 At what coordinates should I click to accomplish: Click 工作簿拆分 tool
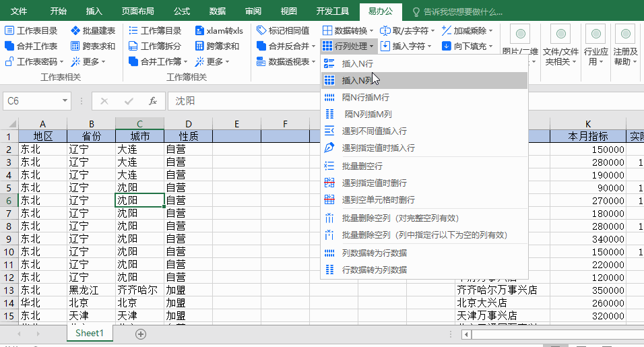pyautogui.click(x=155, y=46)
